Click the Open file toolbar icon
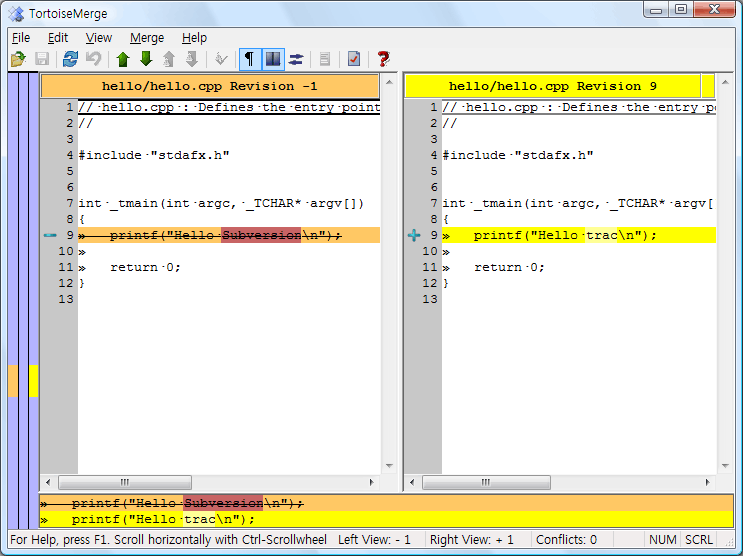The width and height of the screenshot is (743, 556). (17, 59)
